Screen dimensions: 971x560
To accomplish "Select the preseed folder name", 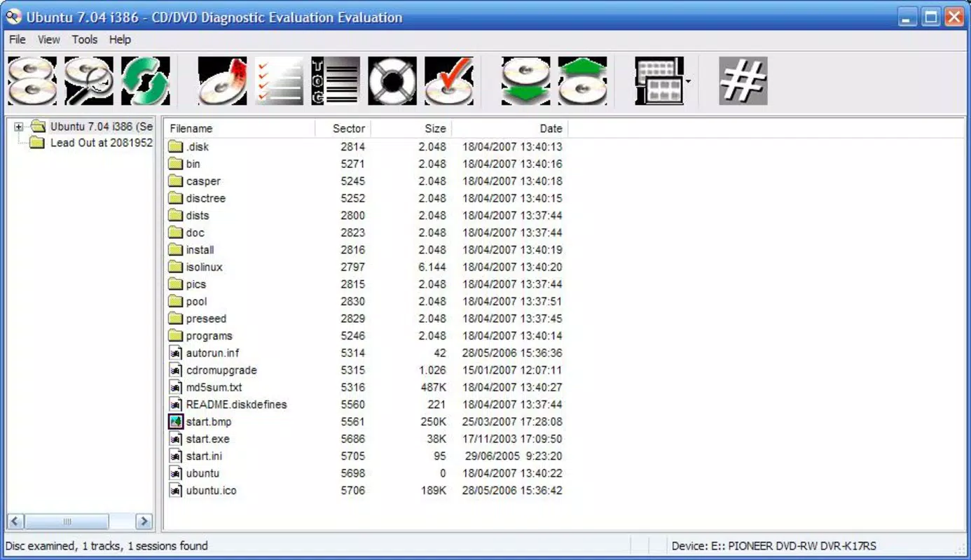I will (x=207, y=318).
